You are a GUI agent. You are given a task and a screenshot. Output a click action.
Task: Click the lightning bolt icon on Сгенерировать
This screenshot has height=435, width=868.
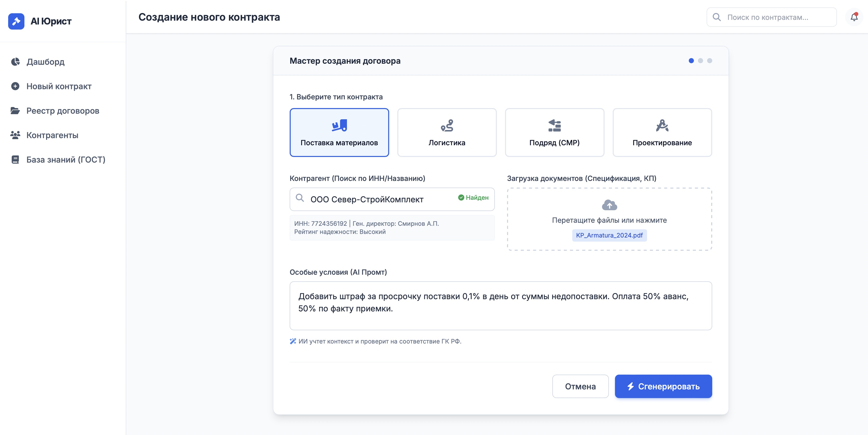[x=631, y=386]
